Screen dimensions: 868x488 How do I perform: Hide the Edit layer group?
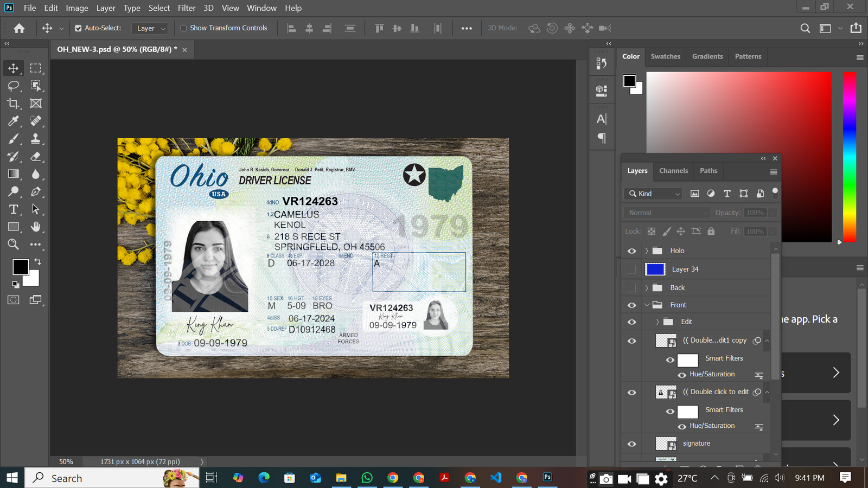click(x=631, y=322)
